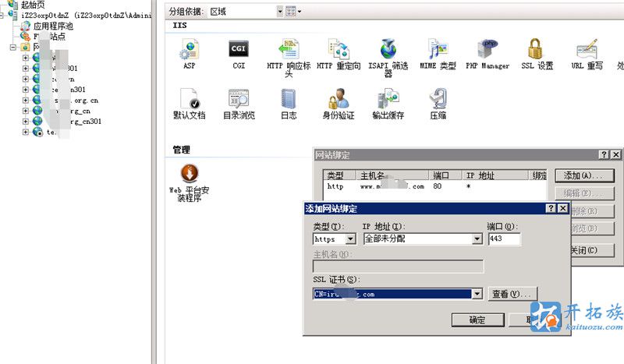
Task: Open PHP Manager feature
Action: tap(487, 54)
